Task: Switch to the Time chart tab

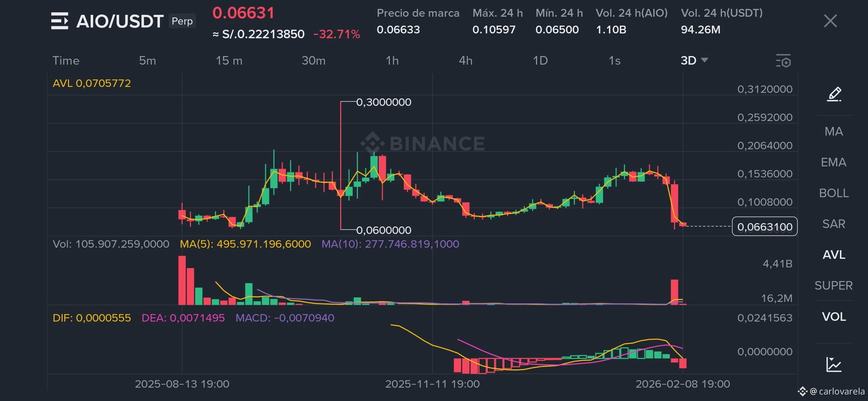Action: (66, 61)
